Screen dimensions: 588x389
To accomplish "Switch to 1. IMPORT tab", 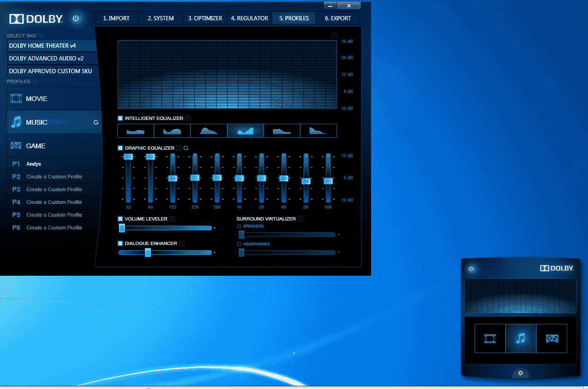I will [x=116, y=18].
